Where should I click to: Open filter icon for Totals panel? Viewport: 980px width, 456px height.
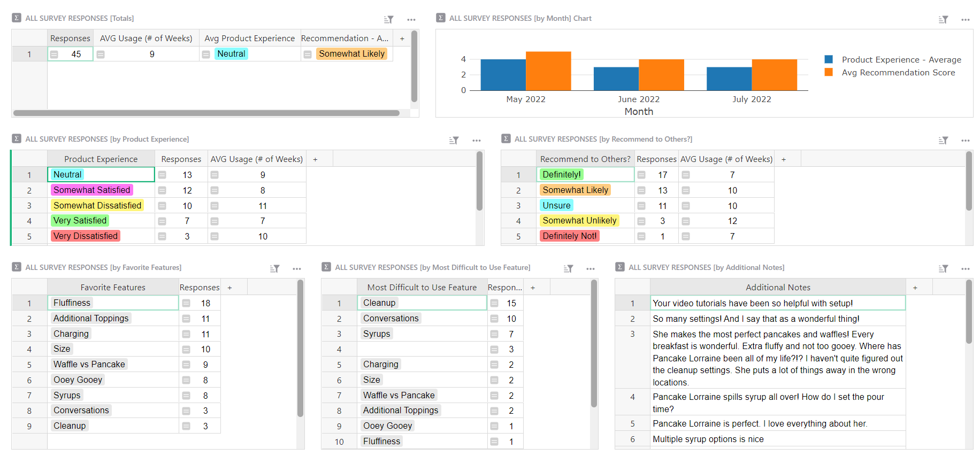pyautogui.click(x=388, y=20)
